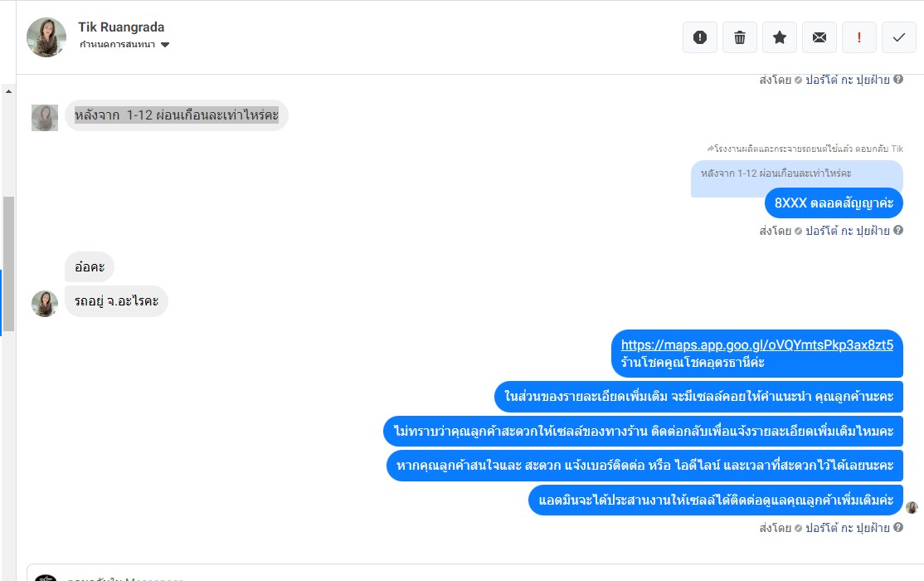Click the 8XXX ตลอดสัญญาค่ะ message bubble
The width and height of the screenshot is (924, 581).
[x=833, y=203]
